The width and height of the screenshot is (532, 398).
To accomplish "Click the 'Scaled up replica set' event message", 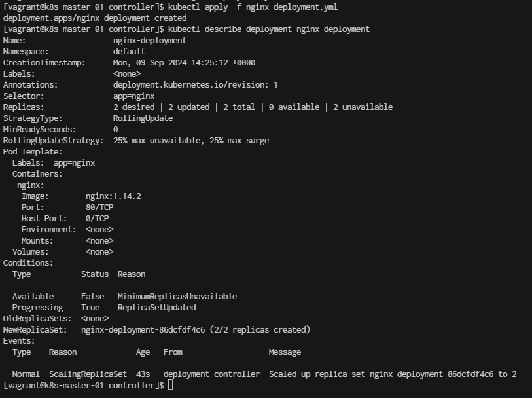I will point(317,374).
